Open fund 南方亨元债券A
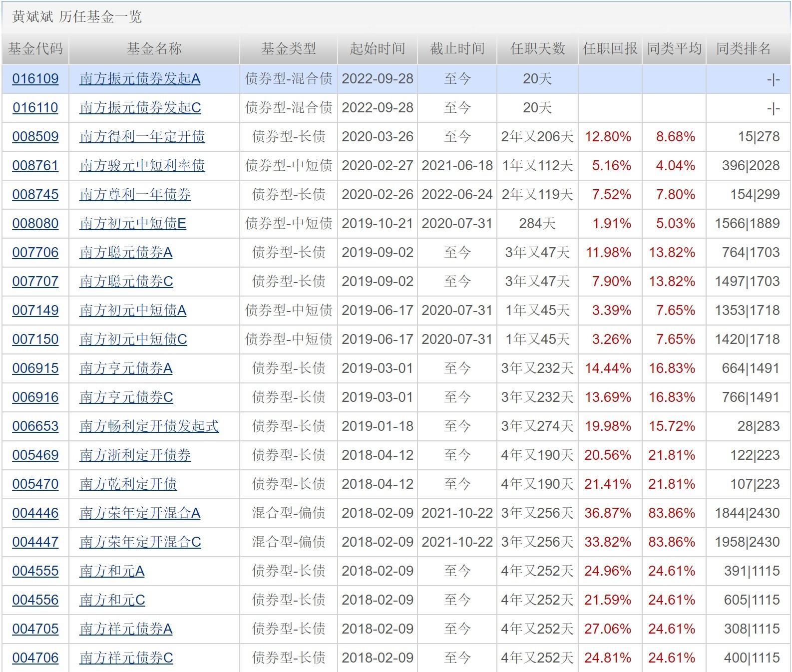 [x=126, y=368]
